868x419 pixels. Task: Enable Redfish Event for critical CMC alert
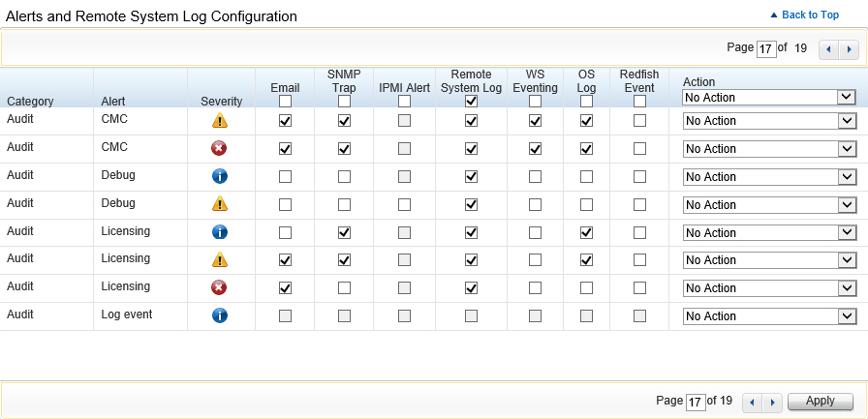639,149
